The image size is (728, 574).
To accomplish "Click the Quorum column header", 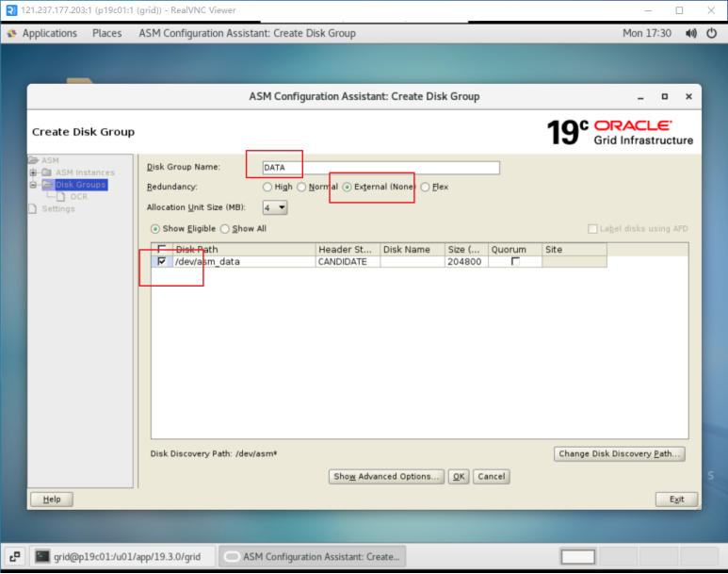I will tap(515, 250).
